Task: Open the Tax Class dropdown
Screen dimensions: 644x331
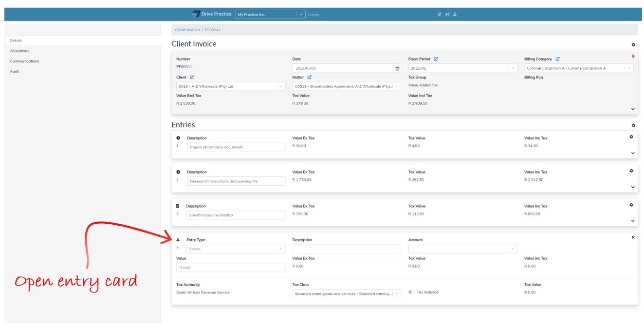Action: point(347,294)
